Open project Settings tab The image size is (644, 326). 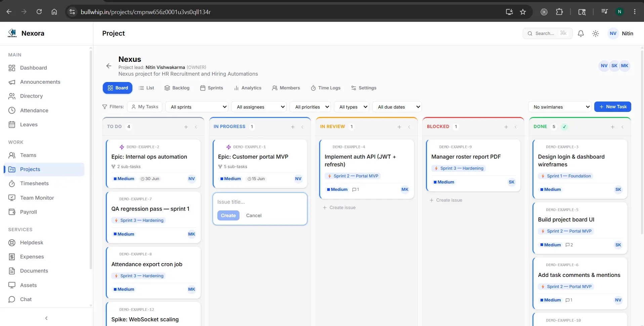pyautogui.click(x=364, y=88)
